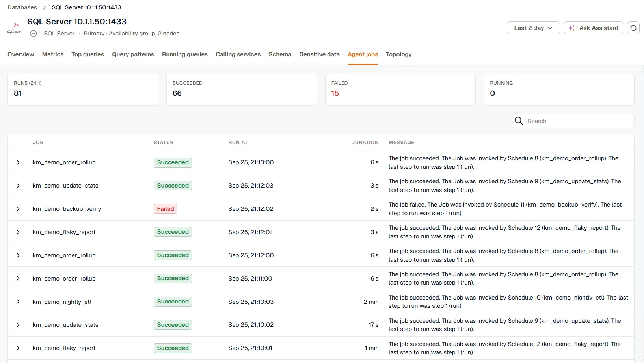Image resolution: width=644 pixels, height=363 pixels.
Task: Click the Succeeded badge at 21:13:00 row
Action: click(x=173, y=162)
